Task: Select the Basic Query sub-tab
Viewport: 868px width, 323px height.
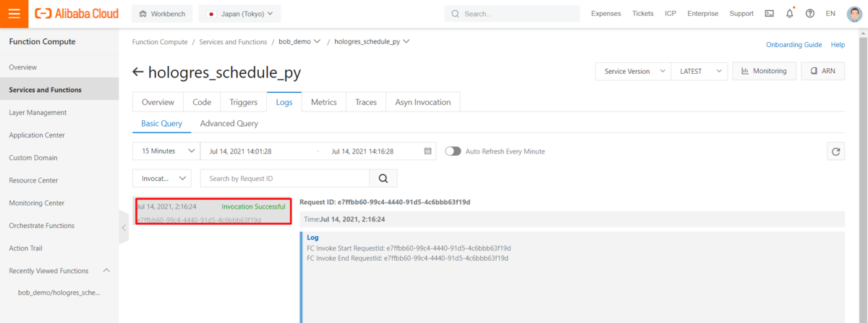Action: pos(161,124)
